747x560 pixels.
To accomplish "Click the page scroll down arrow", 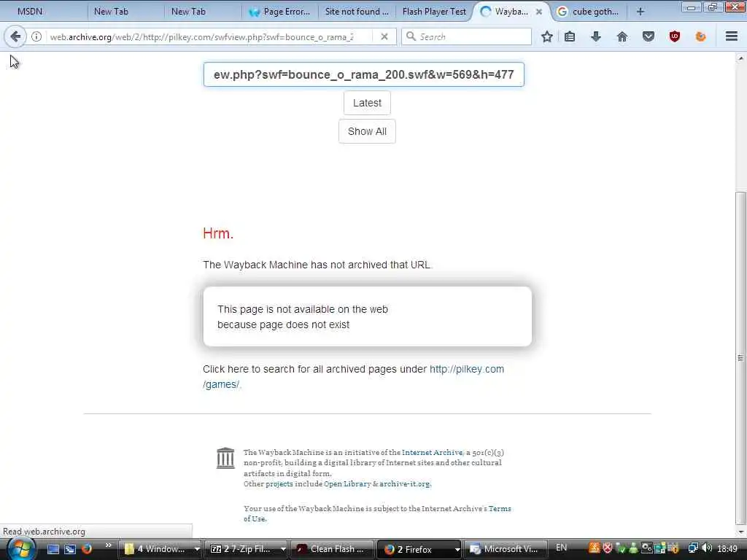I will point(740,532).
